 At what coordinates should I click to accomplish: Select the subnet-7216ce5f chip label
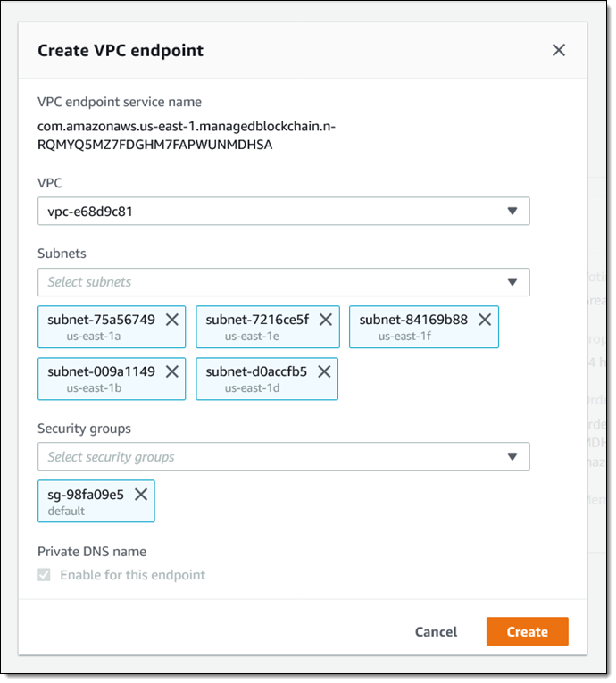click(x=257, y=320)
